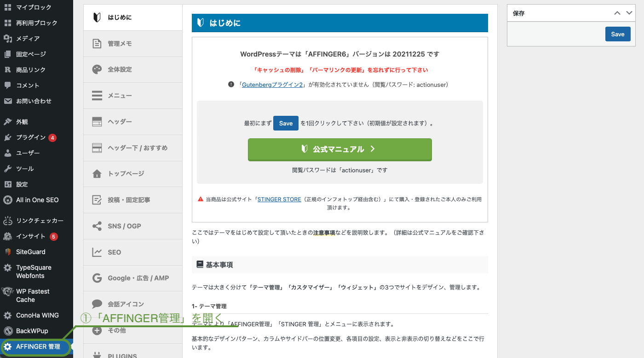Click the 基本事項 section heading

[x=340, y=265]
